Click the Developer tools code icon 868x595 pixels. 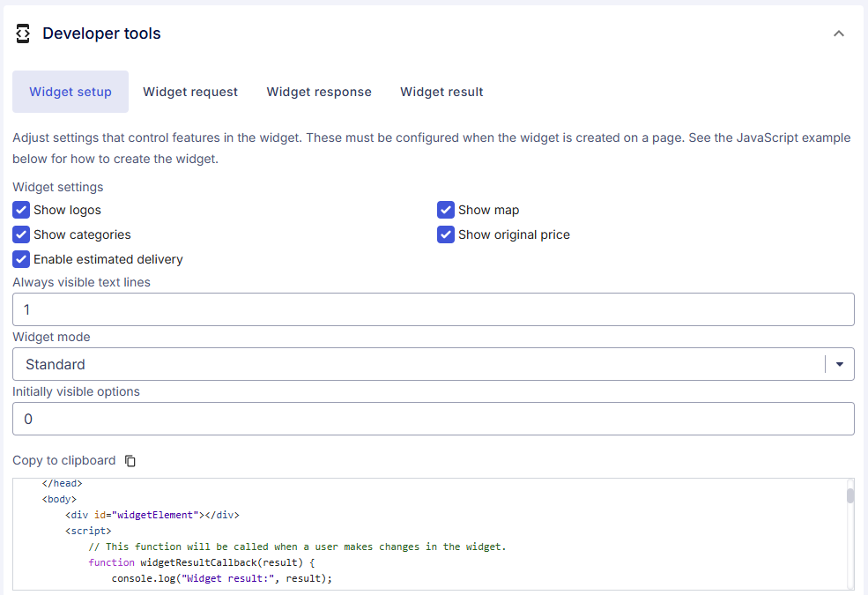[23, 33]
